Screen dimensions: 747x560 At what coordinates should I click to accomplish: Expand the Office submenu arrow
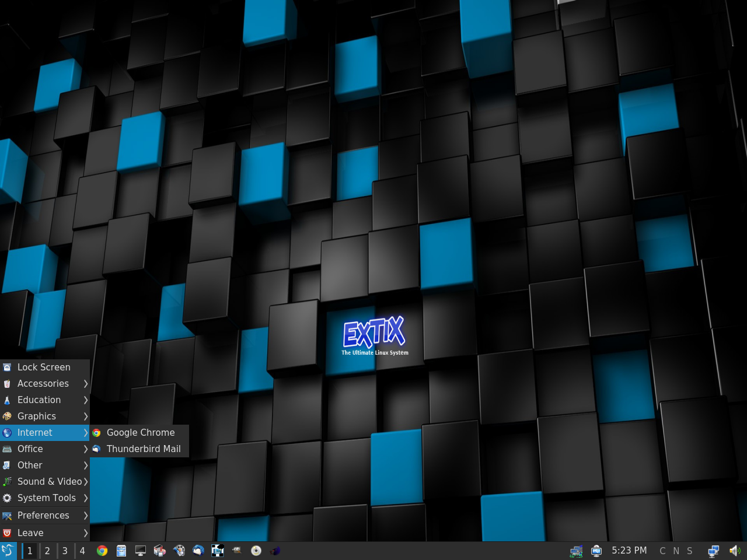tap(85, 449)
